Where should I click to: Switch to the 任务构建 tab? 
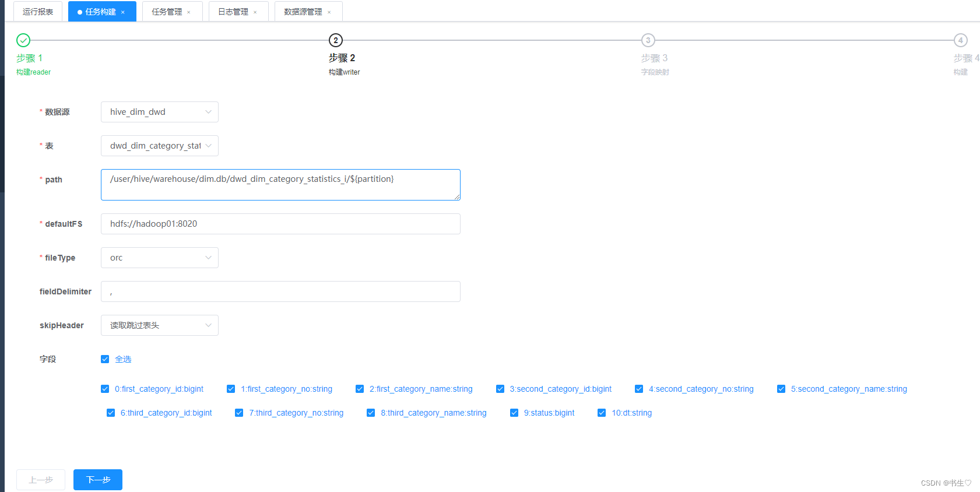coord(101,12)
